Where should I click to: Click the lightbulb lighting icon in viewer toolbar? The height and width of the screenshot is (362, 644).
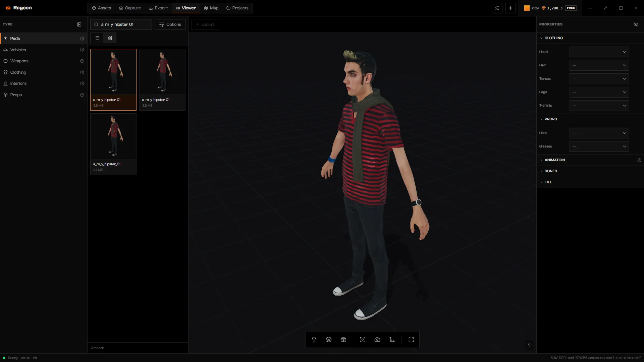pos(314,340)
